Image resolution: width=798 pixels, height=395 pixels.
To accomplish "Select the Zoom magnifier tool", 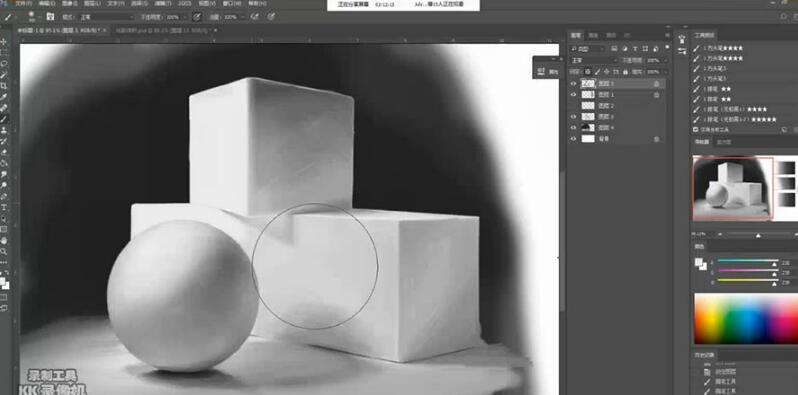I will [x=4, y=251].
